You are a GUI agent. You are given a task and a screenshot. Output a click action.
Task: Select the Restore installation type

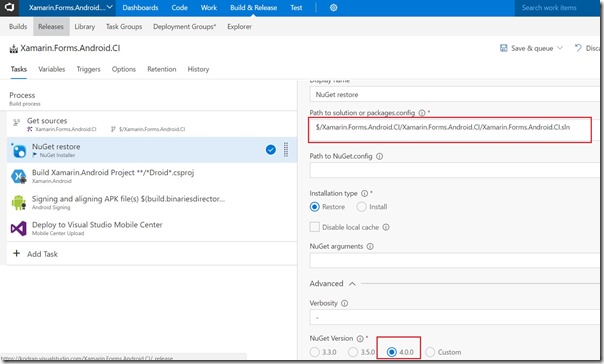pos(315,207)
